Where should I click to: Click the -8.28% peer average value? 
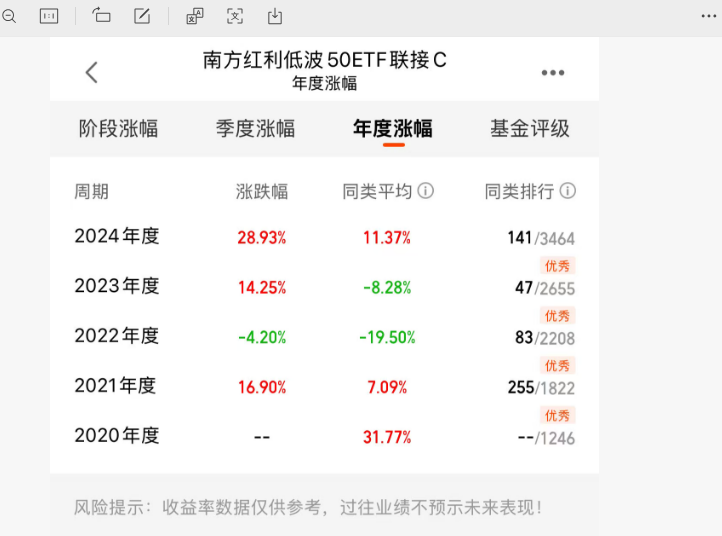tap(387, 287)
